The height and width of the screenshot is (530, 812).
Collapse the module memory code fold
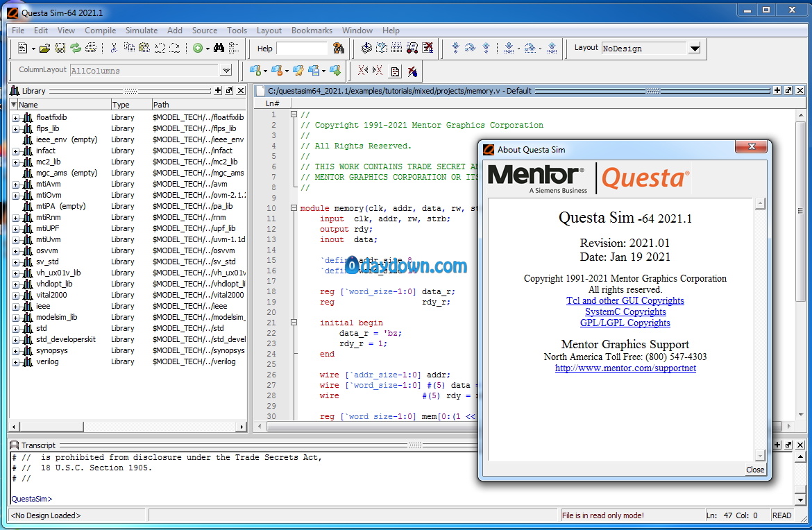tap(294, 208)
